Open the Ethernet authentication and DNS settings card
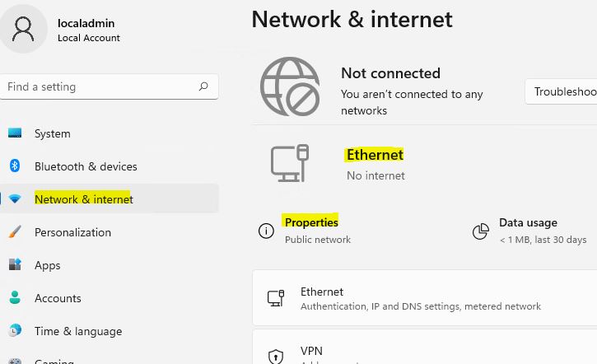Viewport: 597px width, 364px height. coord(425,298)
